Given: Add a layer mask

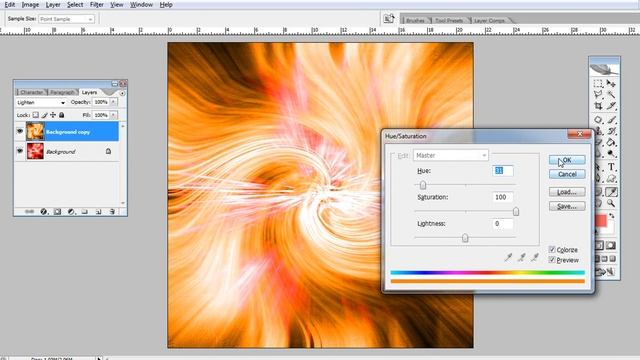Looking at the screenshot, I should pos(57,211).
